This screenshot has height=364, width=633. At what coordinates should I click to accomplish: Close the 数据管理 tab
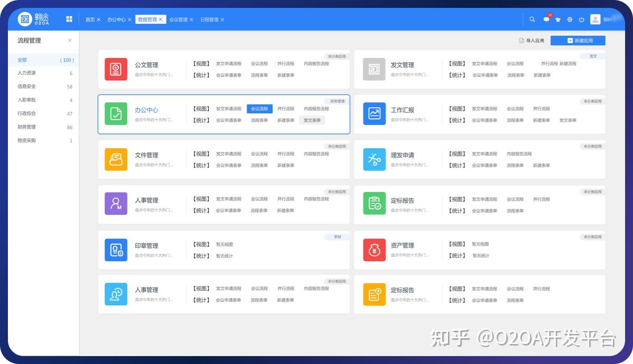tap(161, 20)
